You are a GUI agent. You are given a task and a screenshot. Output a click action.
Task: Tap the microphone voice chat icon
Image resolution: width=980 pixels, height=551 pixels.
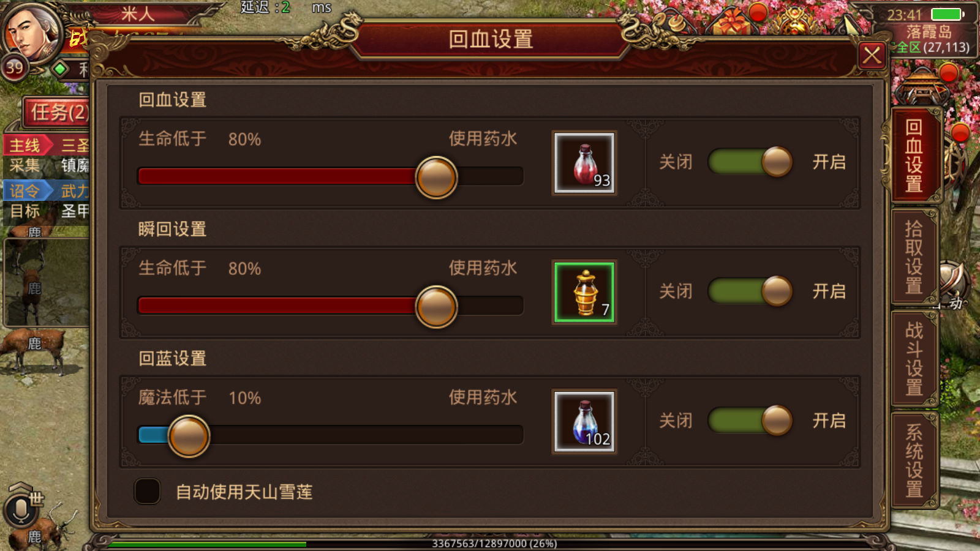(20, 509)
